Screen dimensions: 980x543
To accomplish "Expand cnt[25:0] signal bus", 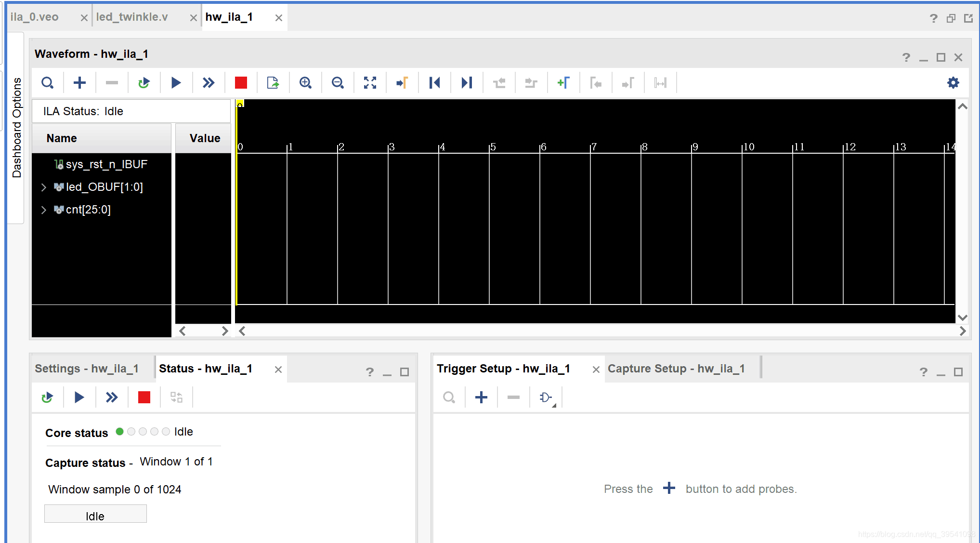I will tap(44, 210).
